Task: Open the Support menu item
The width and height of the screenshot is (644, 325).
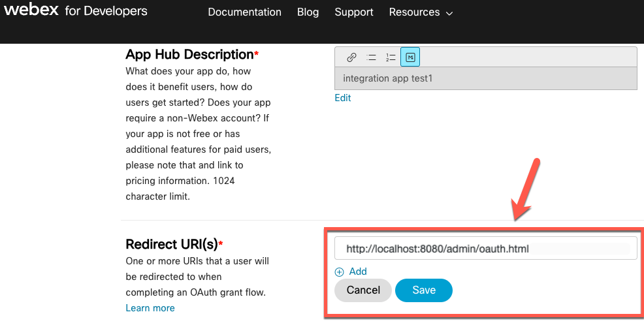Action: pyautogui.click(x=354, y=12)
